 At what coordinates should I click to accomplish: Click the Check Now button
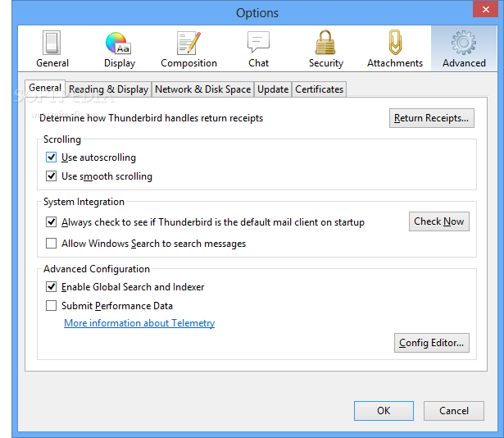438,221
